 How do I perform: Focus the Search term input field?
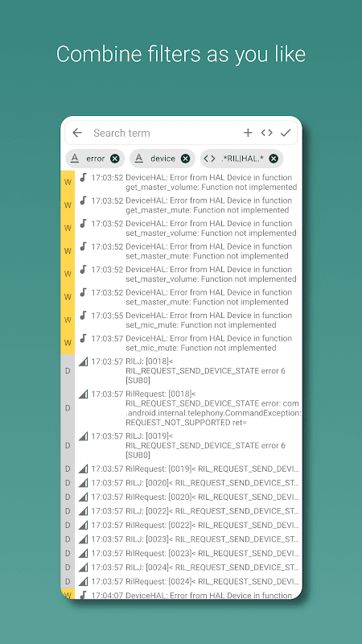pos(164,133)
